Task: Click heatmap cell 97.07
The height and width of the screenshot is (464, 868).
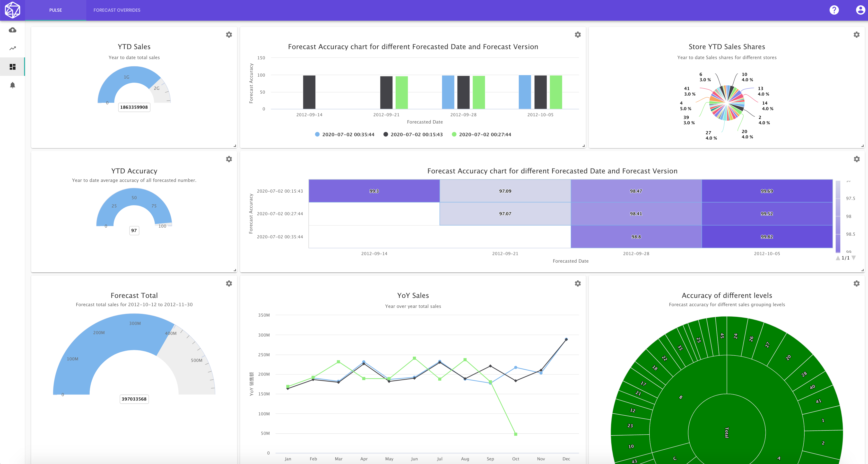Action: 505,214
